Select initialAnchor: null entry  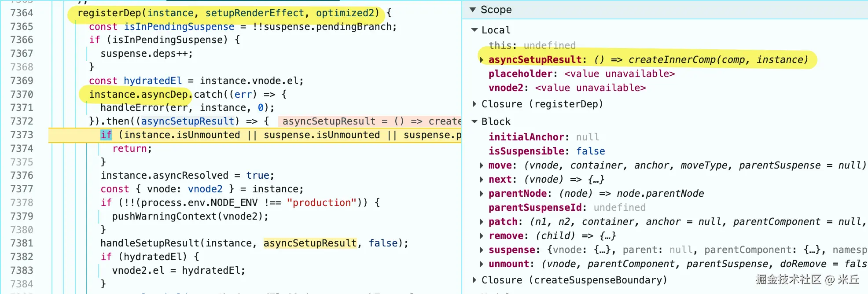544,137
